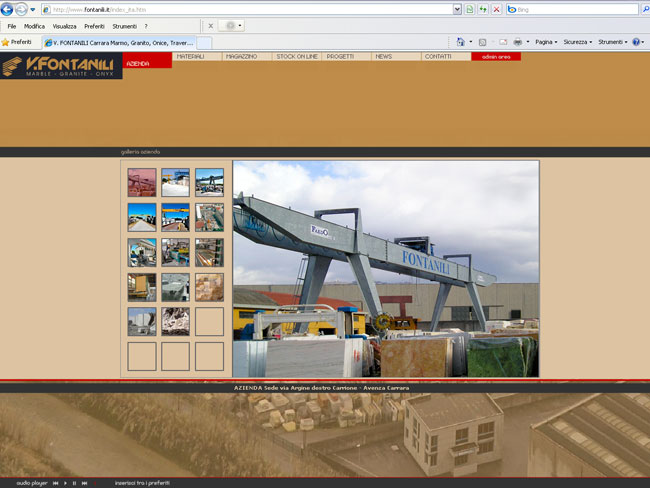The width and height of the screenshot is (650, 488).
Task: Click the RSS feeds icon
Action: (483, 42)
